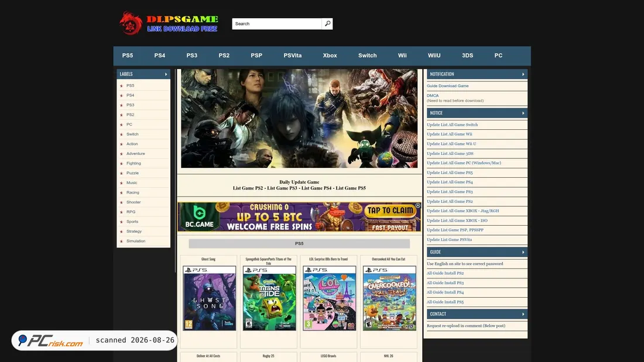This screenshot has width=644, height=362.
Task: Click inside the Search text field
Action: tap(277, 24)
